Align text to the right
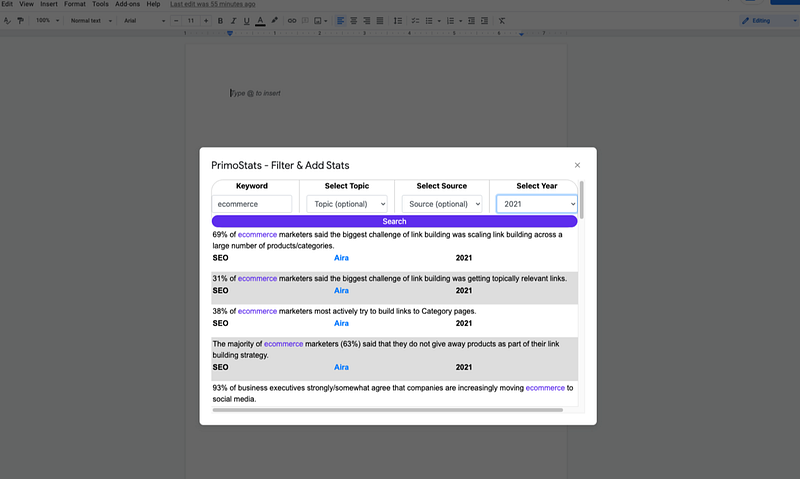The width and height of the screenshot is (800, 479). [x=367, y=21]
